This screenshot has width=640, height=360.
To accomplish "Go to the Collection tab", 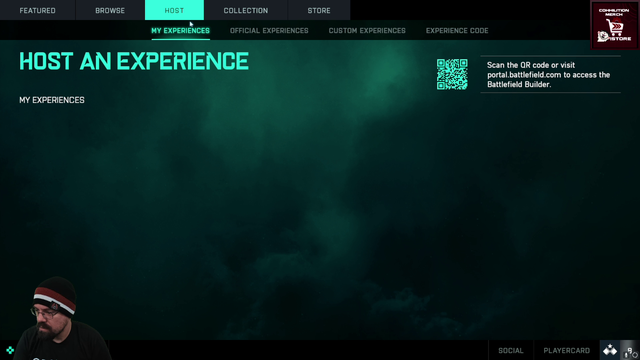I will [246, 10].
